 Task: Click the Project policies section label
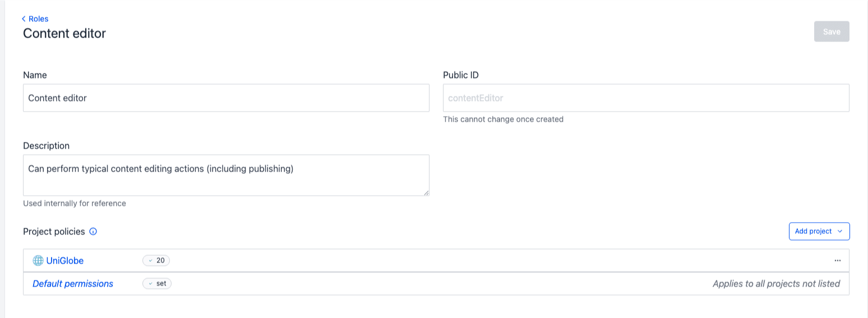54,232
